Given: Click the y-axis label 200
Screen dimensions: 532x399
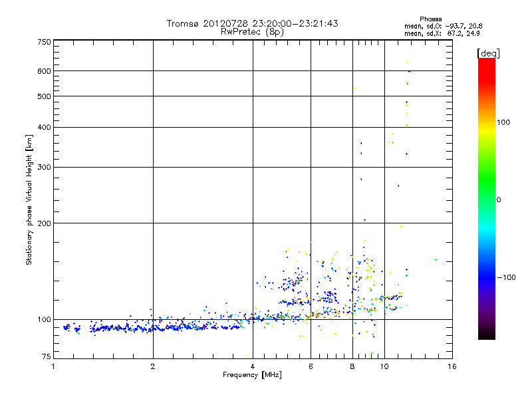Looking at the screenshot, I should click(44, 223).
